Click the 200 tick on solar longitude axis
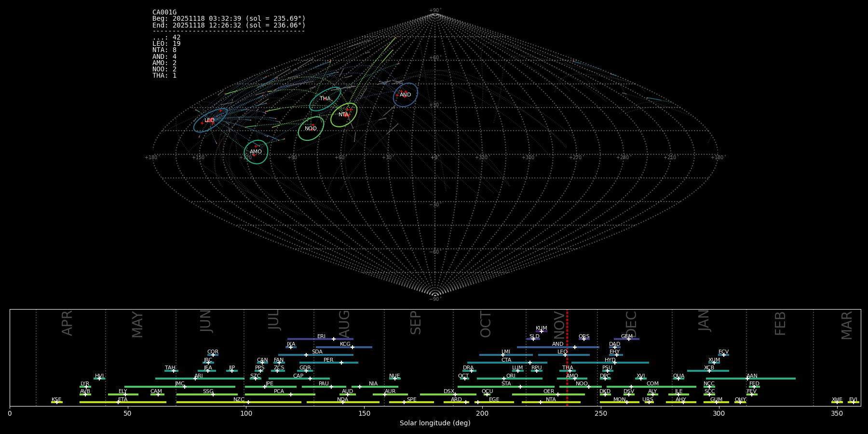Image resolution: width=868 pixels, height=434 pixels. click(x=482, y=413)
